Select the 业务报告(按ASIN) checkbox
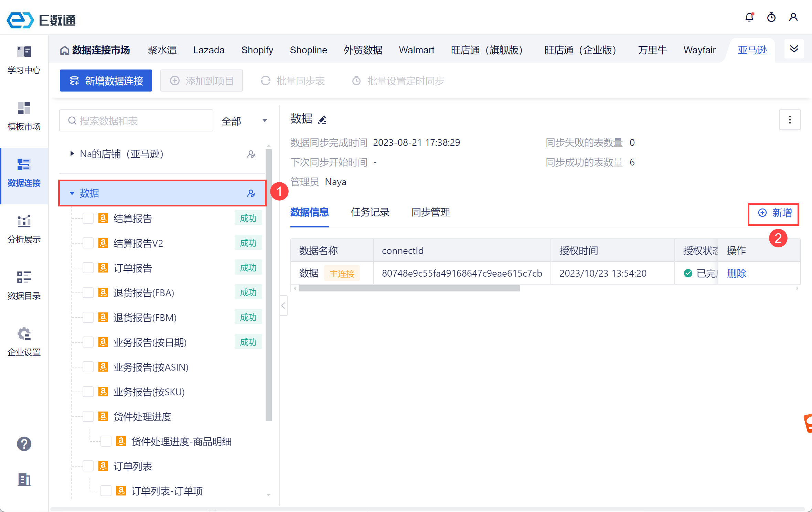This screenshot has height=512, width=812. [x=88, y=367]
